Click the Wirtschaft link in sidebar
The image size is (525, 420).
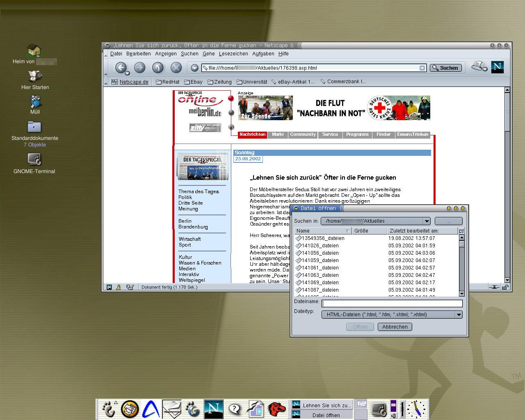pos(190,239)
